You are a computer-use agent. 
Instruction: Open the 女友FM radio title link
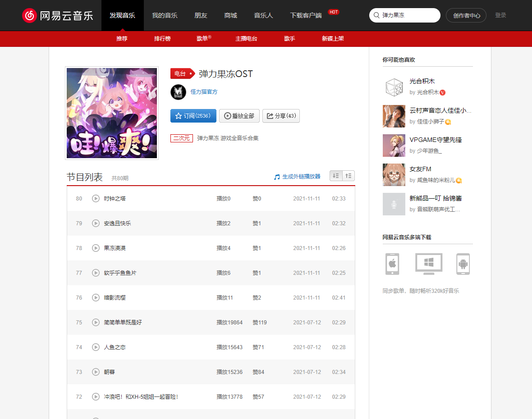pyautogui.click(x=420, y=169)
